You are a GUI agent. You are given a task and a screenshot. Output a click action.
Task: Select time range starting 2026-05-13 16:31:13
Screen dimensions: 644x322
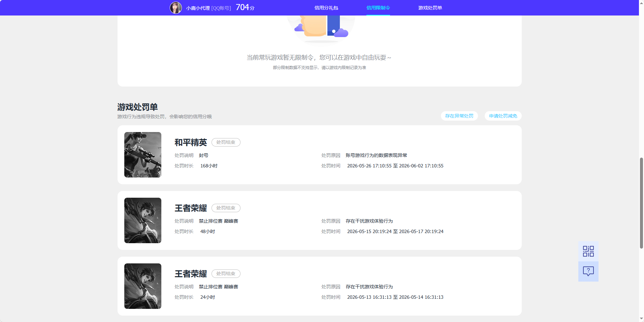click(395, 297)
